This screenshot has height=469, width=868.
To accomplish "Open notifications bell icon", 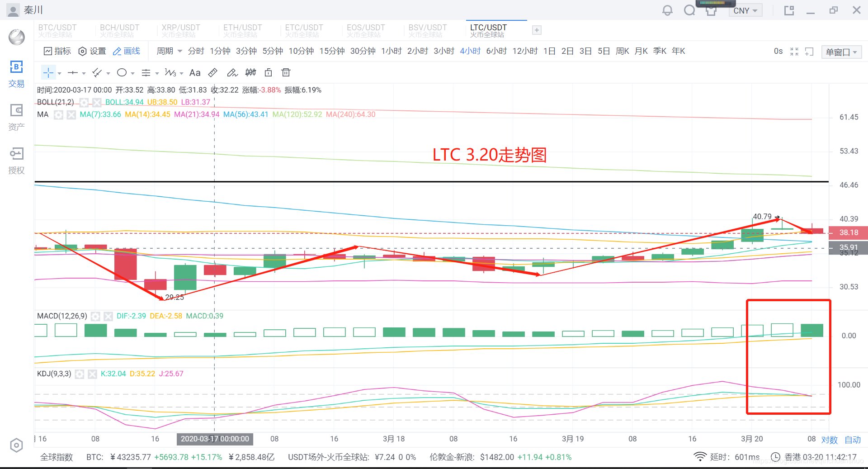I will [x=667, y=10].
